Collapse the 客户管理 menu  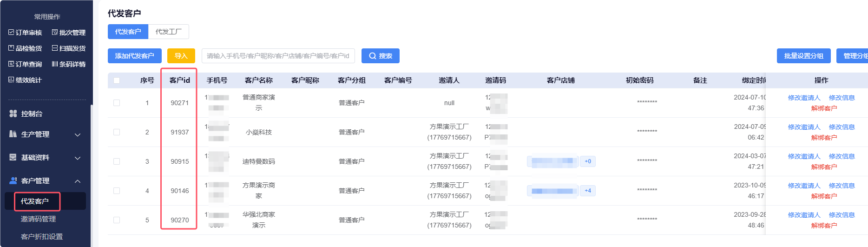78,181
